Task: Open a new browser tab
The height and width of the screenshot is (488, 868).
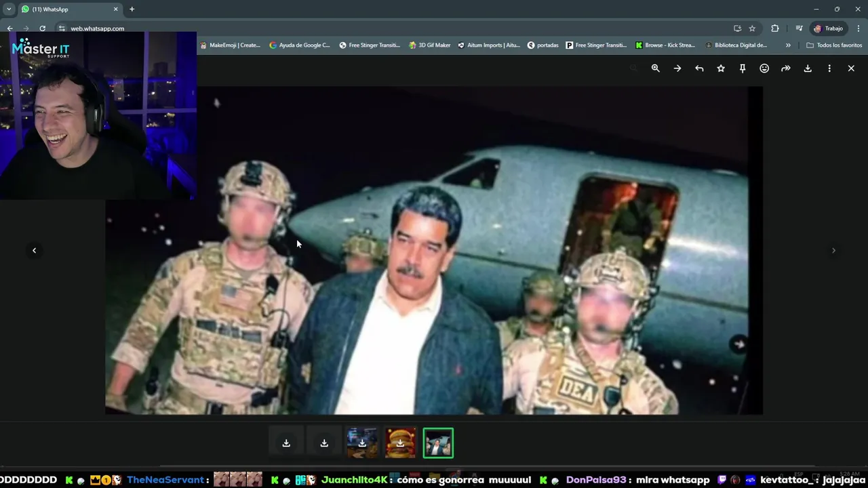Action: [x=132, y=9]
